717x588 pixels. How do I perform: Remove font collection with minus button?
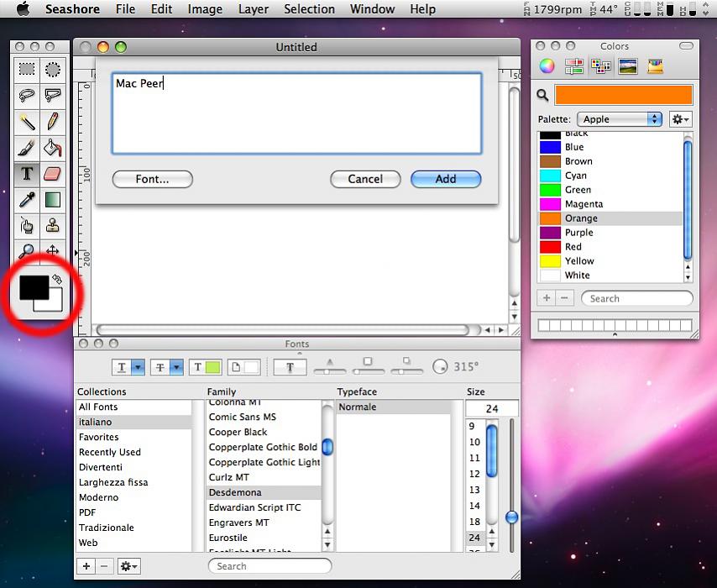point(104,566)
